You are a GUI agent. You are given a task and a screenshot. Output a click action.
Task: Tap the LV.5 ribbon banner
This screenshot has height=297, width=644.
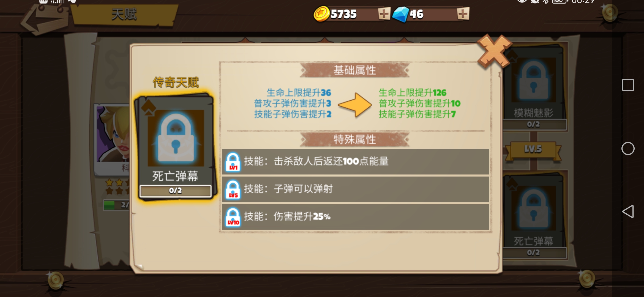(x=533, y=150)
